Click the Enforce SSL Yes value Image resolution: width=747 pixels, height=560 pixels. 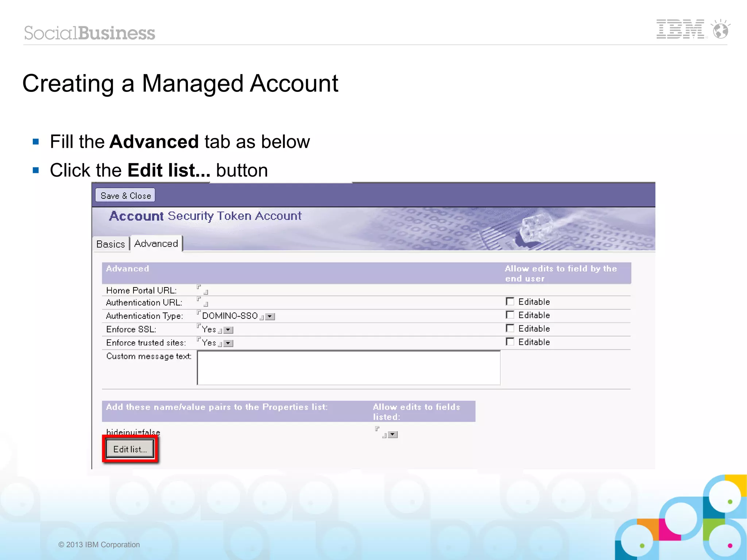pos(209,329)
